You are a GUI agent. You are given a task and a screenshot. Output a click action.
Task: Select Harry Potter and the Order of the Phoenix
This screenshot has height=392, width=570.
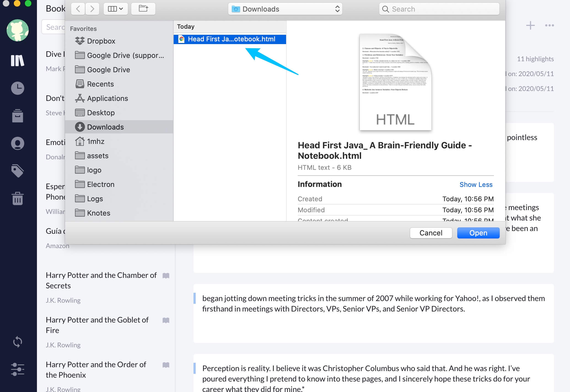pos(96,370)
